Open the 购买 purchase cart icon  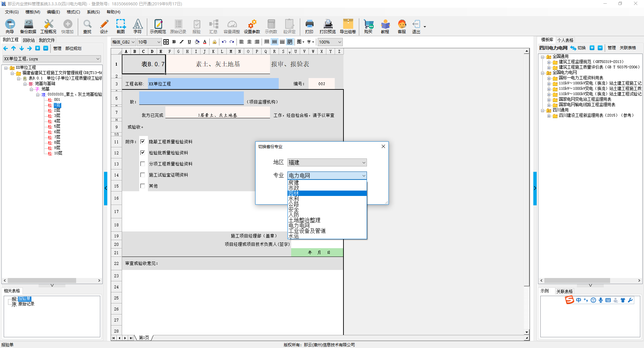tap(368, 26)
